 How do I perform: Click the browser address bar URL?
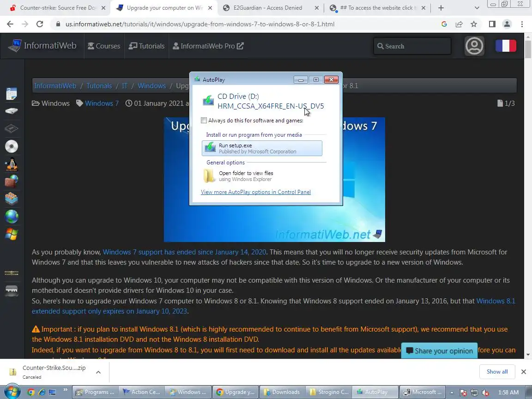(200, 24)
